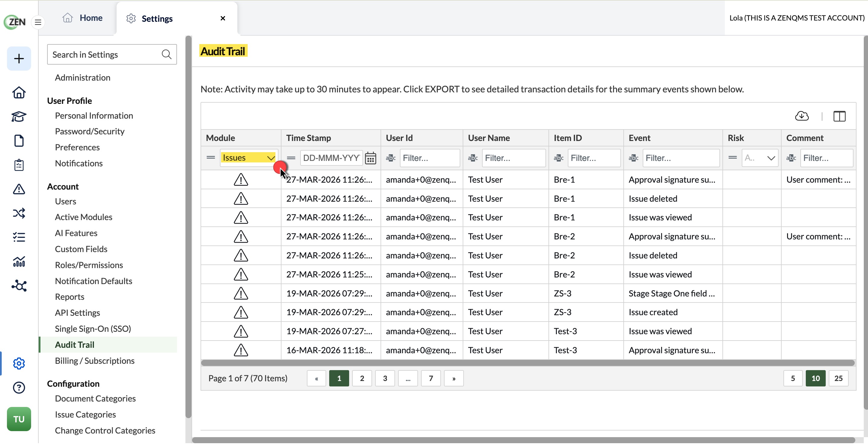Open Personal Information settings
The height and width of the screenshot is (445, 868).
(94, 116)
